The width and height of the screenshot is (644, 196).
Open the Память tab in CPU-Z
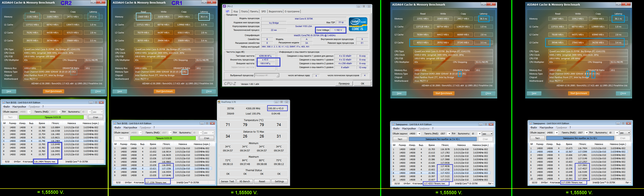pyautogui.click(x=254, y=12)
